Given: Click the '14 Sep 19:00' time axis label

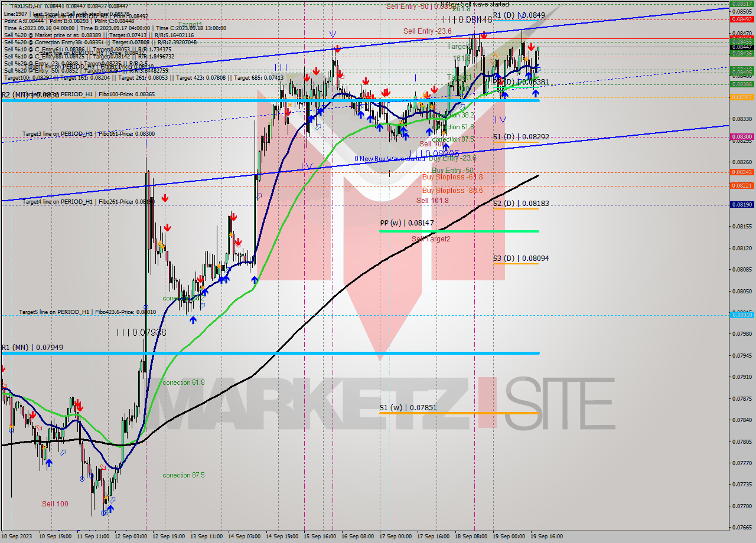Looking at the screenshot, I should tap(282, 537).
